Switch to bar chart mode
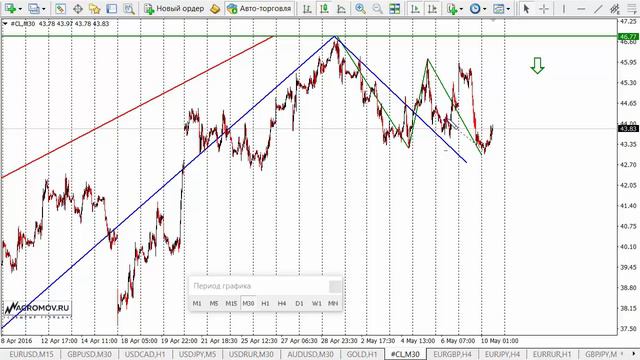Screen dimensions: 640x360 307,8
